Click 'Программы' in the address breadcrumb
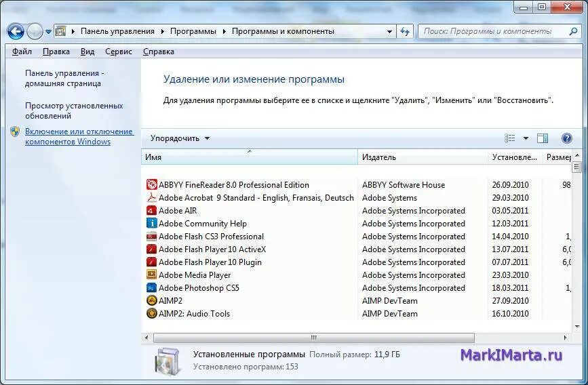The width and height of the screenshot is (588, 385). pyautogui.click(x=193, y=31)
